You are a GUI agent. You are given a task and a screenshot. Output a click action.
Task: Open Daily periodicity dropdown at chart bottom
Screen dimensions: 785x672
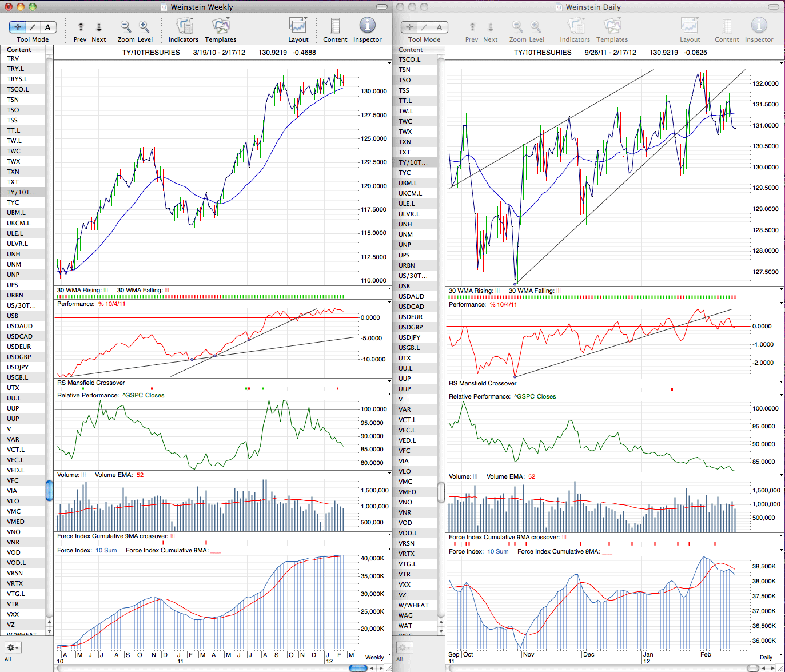(770, 657)
